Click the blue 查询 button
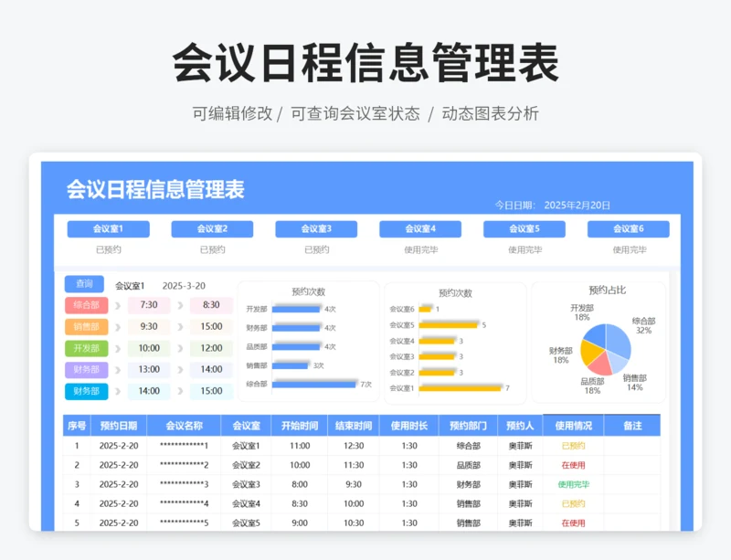Viewport: 731px width, 560px height. coord(84,284)
